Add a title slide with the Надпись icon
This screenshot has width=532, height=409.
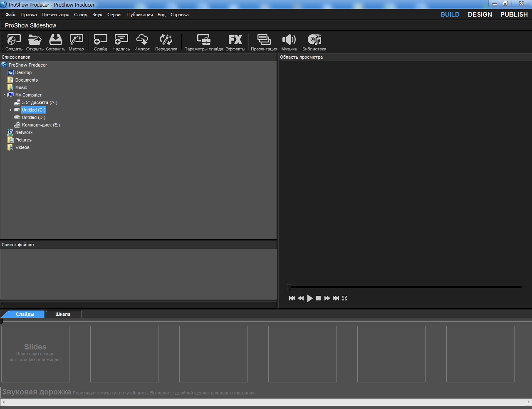[121, 42]
